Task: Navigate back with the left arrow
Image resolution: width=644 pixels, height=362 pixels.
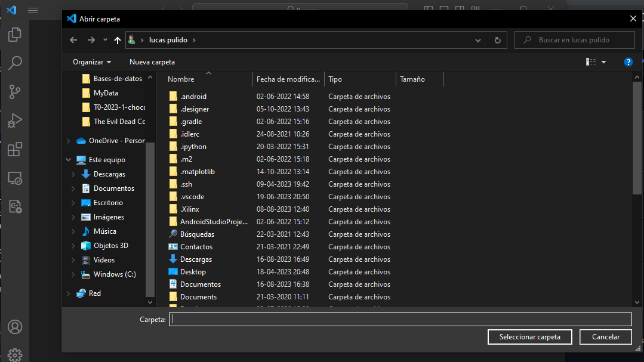Action: pos(73,39)
